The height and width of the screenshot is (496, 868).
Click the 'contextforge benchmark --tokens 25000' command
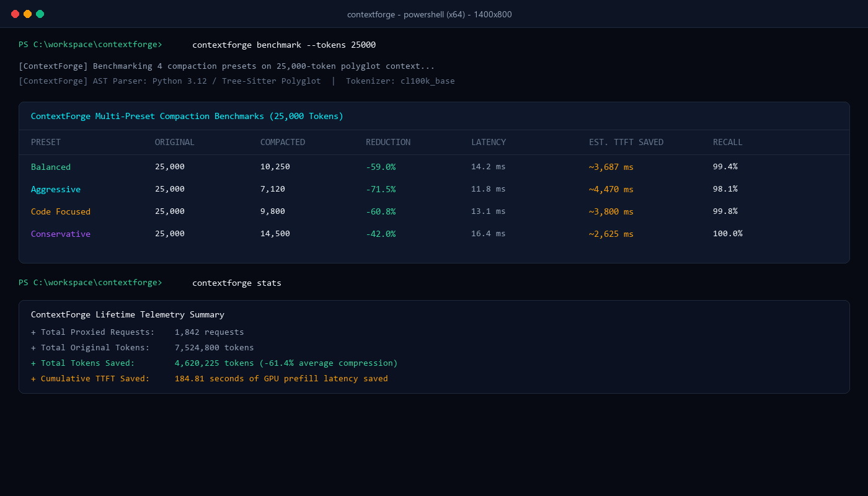point(284,45)
